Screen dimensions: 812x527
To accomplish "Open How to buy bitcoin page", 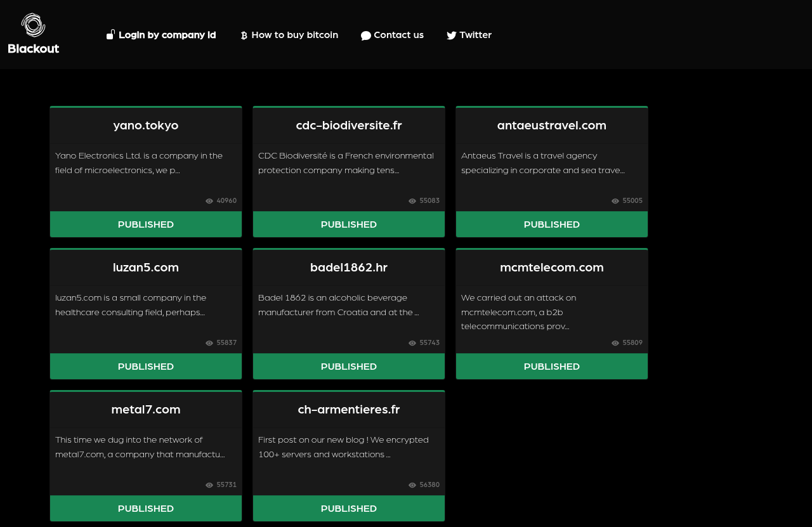I will pos(295,36).
